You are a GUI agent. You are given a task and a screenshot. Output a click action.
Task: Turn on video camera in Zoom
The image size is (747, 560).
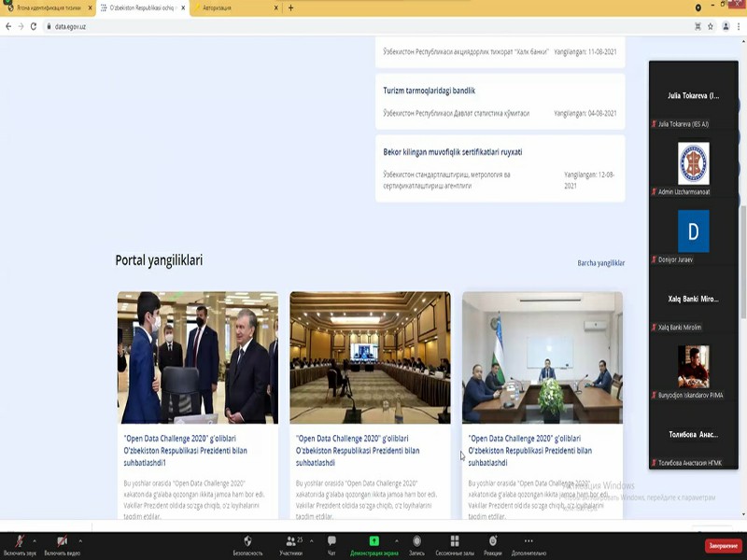[62, 542]
